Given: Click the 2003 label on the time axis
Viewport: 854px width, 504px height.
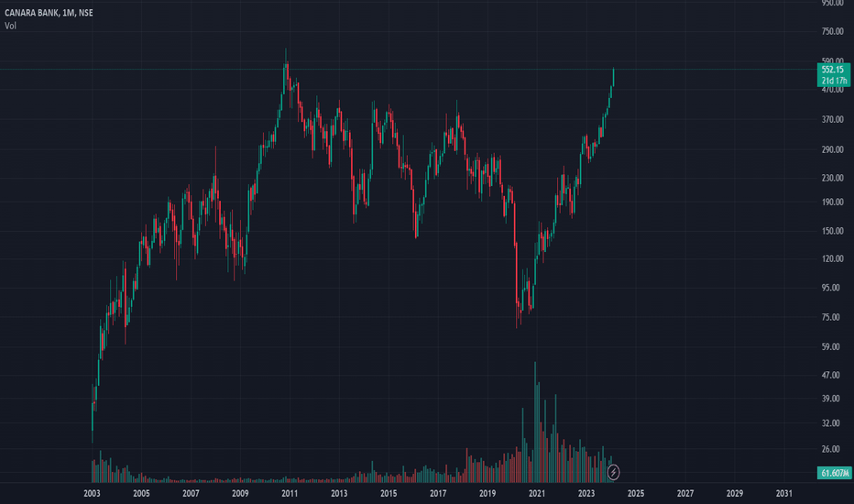Looking at the screenshot, I should tap(92, 493).
